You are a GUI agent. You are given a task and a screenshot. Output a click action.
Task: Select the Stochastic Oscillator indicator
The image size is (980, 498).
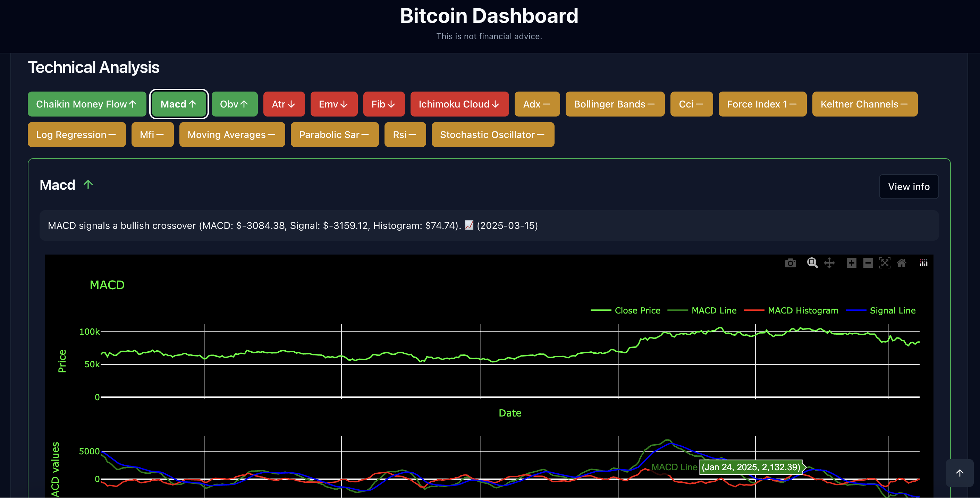pyautogui.click(x=493, y=135)
